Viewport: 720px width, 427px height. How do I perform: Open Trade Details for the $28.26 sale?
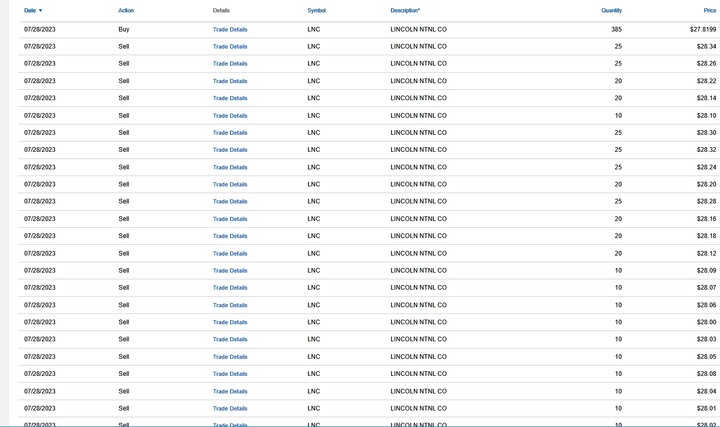230,63
